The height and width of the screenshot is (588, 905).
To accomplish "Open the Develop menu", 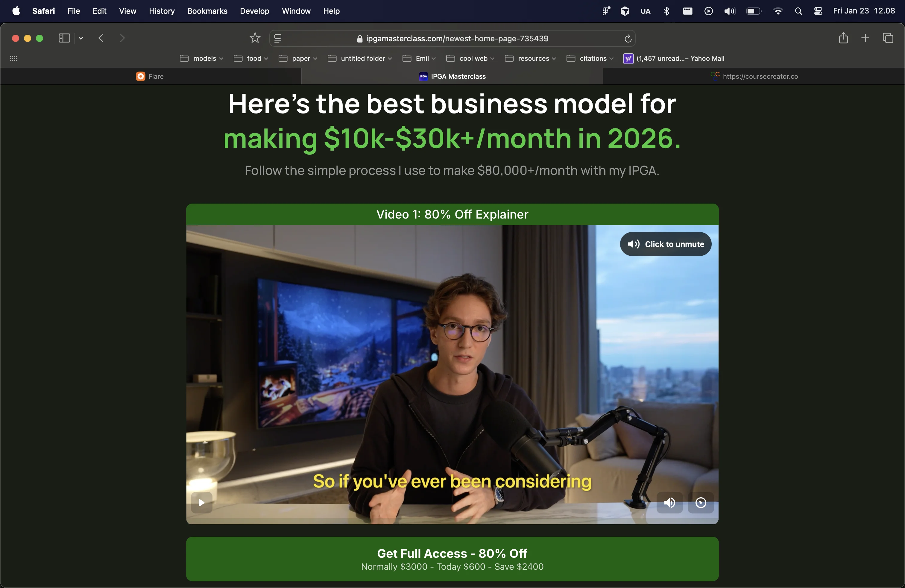I will coord(254,11).
